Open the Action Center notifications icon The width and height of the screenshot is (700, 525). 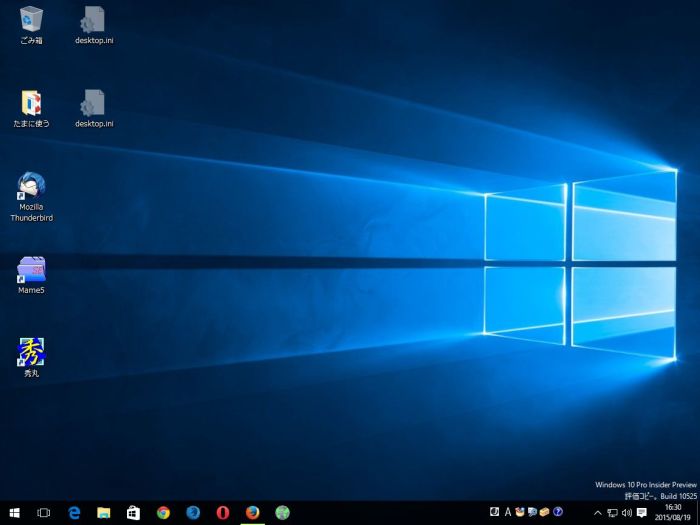click(x=642, y=512)
